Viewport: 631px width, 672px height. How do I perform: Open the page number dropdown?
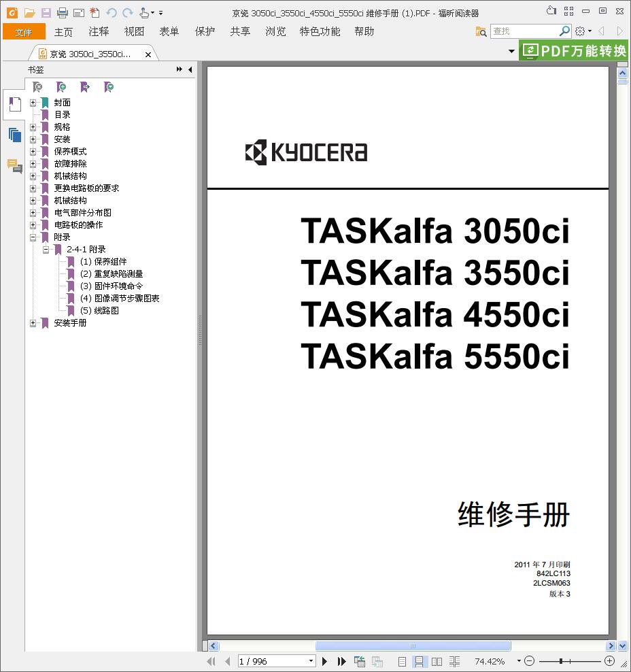pos(311,661)
